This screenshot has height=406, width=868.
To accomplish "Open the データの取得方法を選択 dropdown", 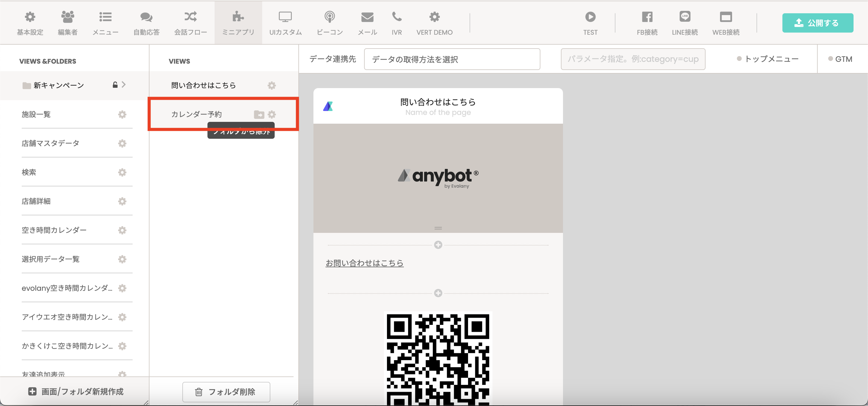I will pyautogui.click(x=452, y=59).
